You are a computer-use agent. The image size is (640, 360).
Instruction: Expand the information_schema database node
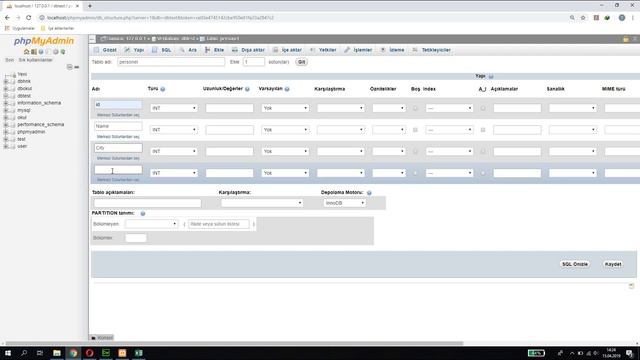(x=6, y=103)
